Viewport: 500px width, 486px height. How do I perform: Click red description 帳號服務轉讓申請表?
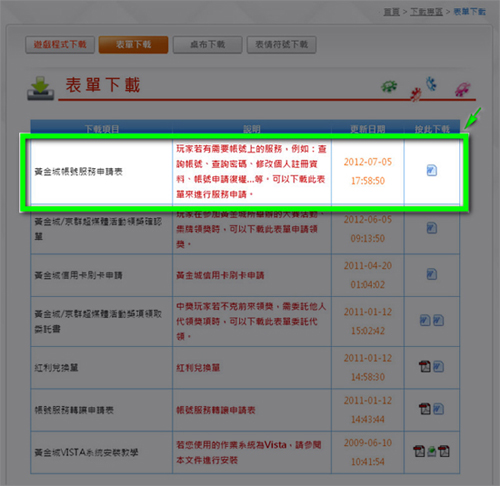(216, 410)
